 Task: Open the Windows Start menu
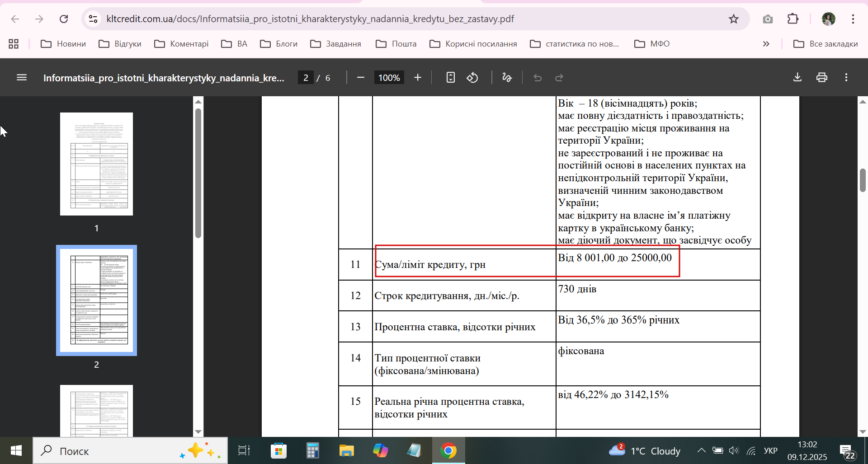[x=16, y=450]
